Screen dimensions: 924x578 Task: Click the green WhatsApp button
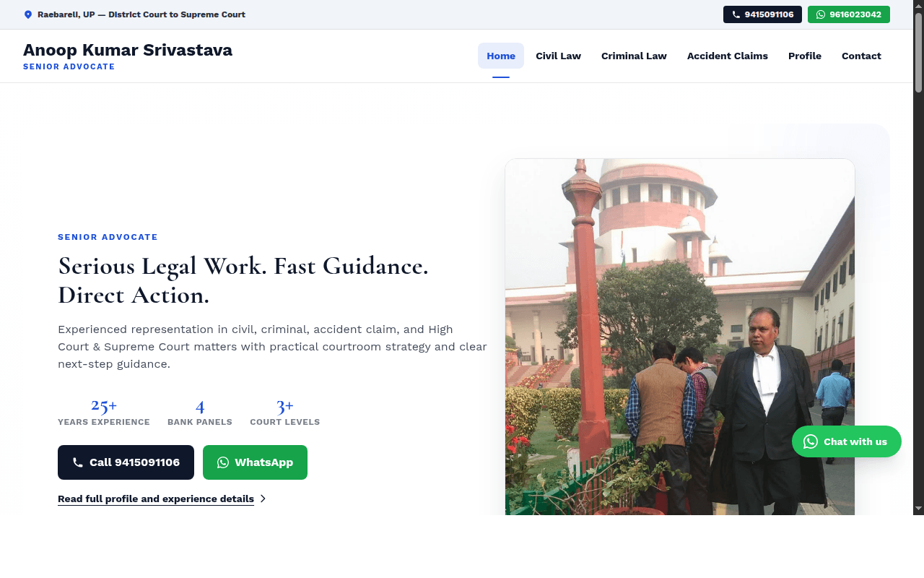(255, 462)
